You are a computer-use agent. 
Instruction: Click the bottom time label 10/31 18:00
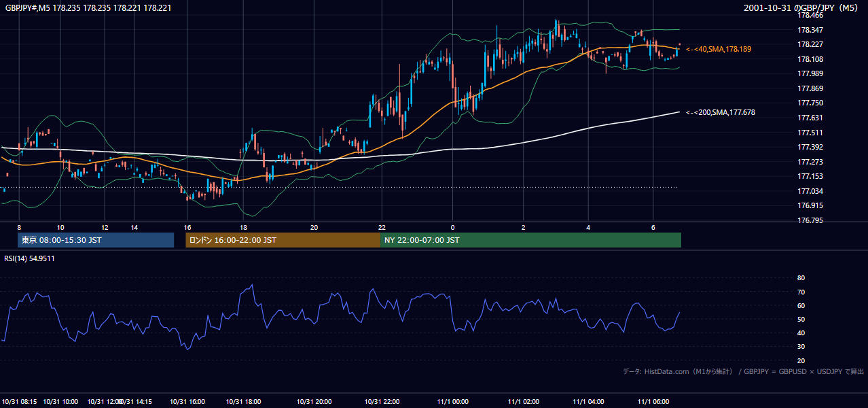point(244,401)
